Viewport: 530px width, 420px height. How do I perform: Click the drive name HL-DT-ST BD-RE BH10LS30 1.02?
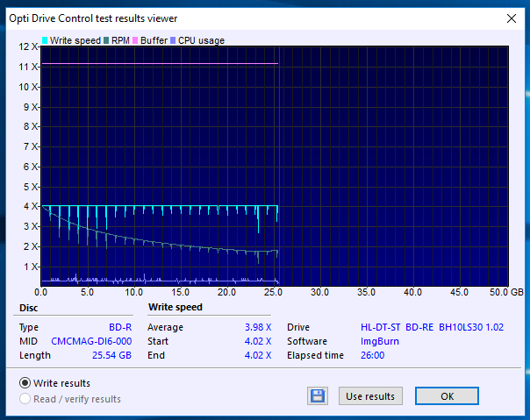(x=432, y=327)
